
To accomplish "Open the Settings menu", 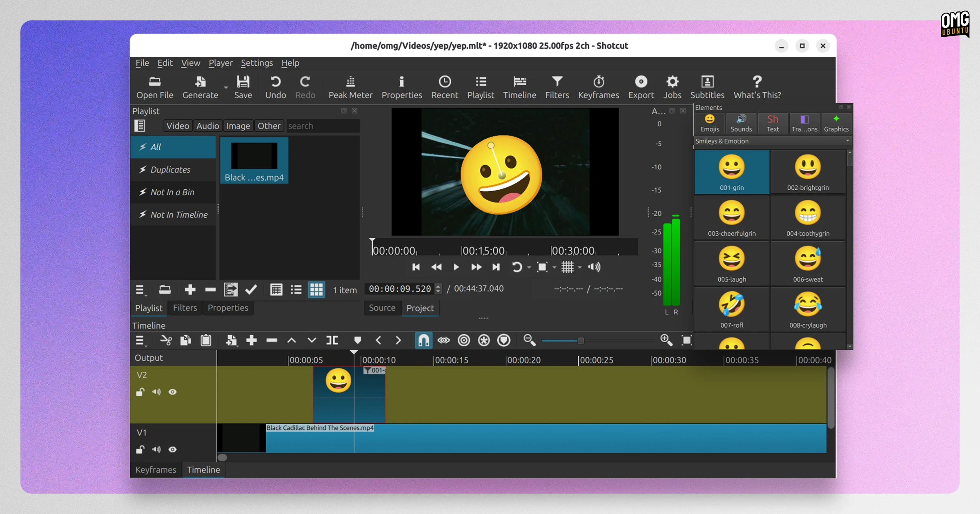I will (256, 63).
